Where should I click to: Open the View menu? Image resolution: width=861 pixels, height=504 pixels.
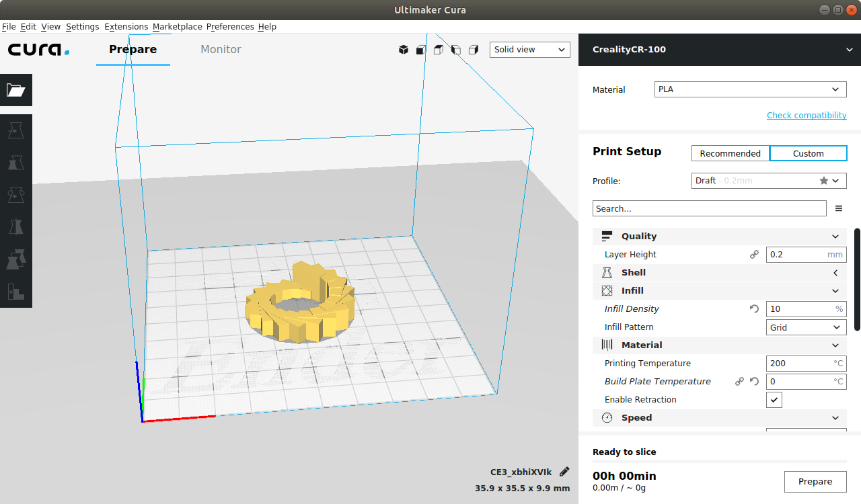pos(50,27)
